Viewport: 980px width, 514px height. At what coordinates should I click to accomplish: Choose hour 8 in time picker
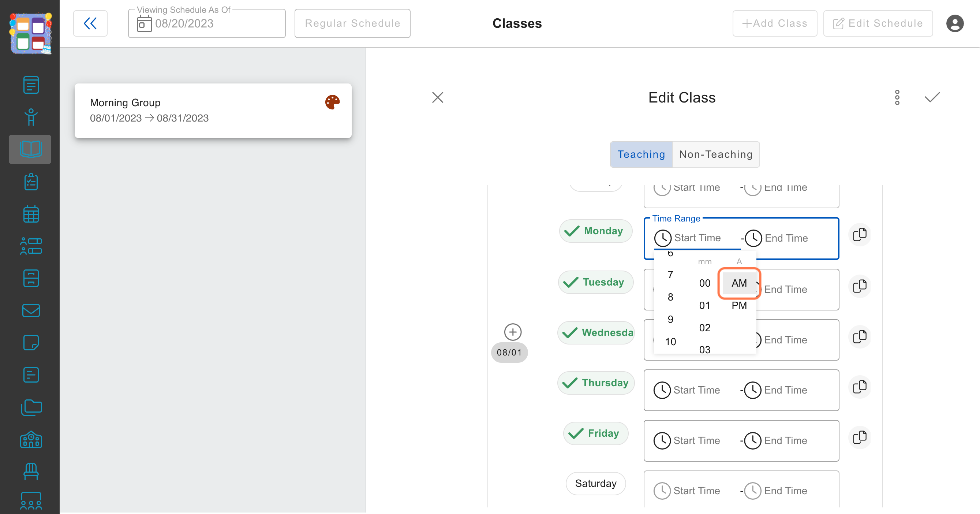click(670, 297)
